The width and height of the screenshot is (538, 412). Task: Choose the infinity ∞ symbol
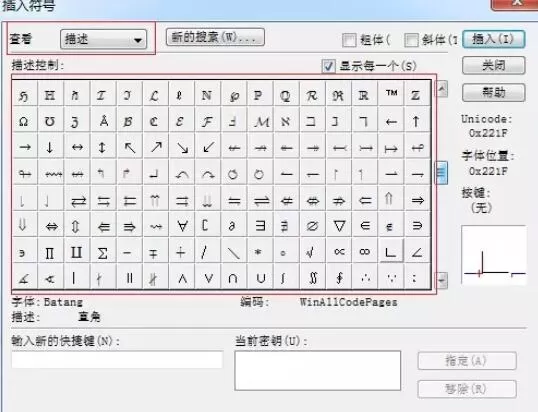pyautogui.click(x=365, y=252)
